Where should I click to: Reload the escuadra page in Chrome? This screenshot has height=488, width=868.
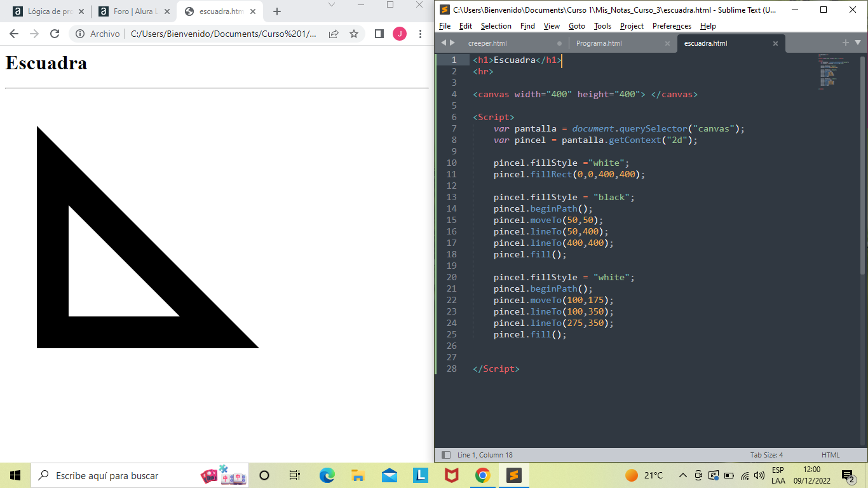pos(55,34)
